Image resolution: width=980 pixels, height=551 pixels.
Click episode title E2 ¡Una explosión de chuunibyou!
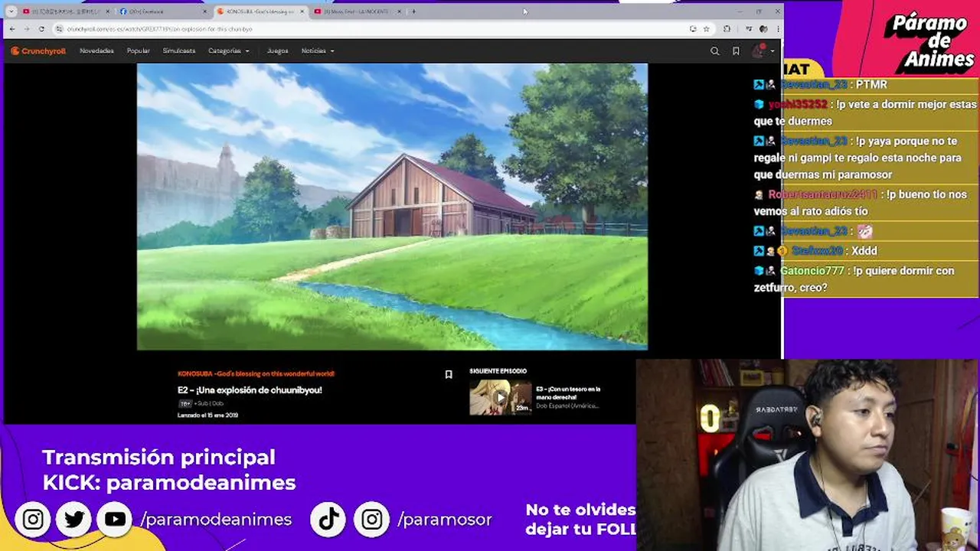(250, 390)
